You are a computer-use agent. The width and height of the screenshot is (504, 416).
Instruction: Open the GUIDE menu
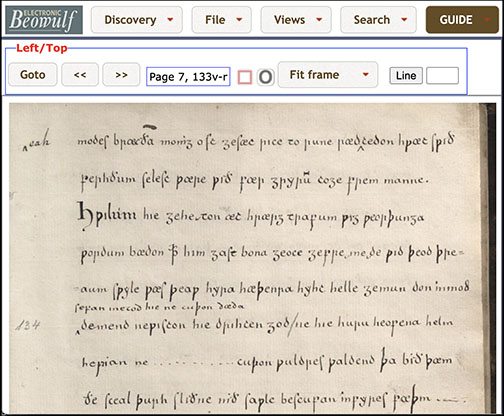click(x=462, y=20)
